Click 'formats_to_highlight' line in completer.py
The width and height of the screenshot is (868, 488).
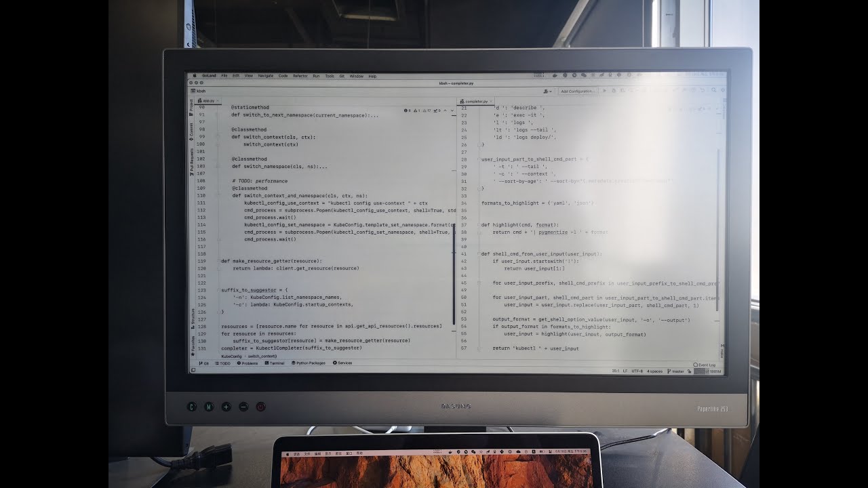(x=538, y=203)
